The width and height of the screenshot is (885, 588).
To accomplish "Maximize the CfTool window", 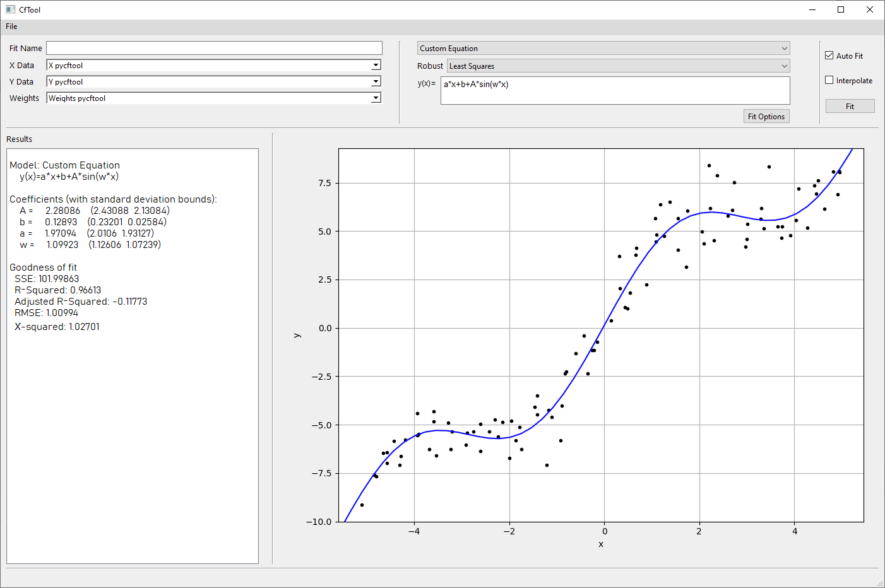I will (841, 9).
